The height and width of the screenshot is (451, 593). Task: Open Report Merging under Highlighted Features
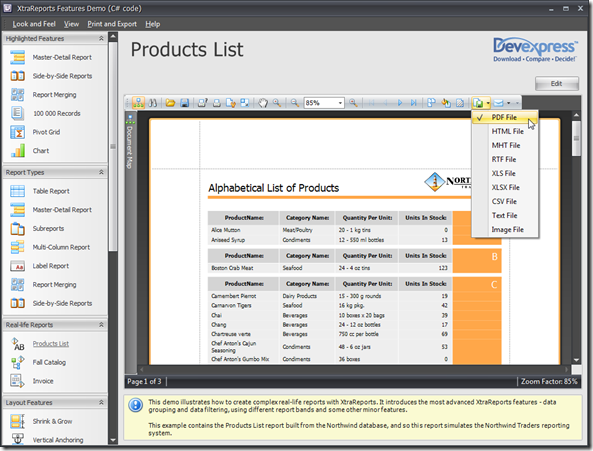click(43, 95)
